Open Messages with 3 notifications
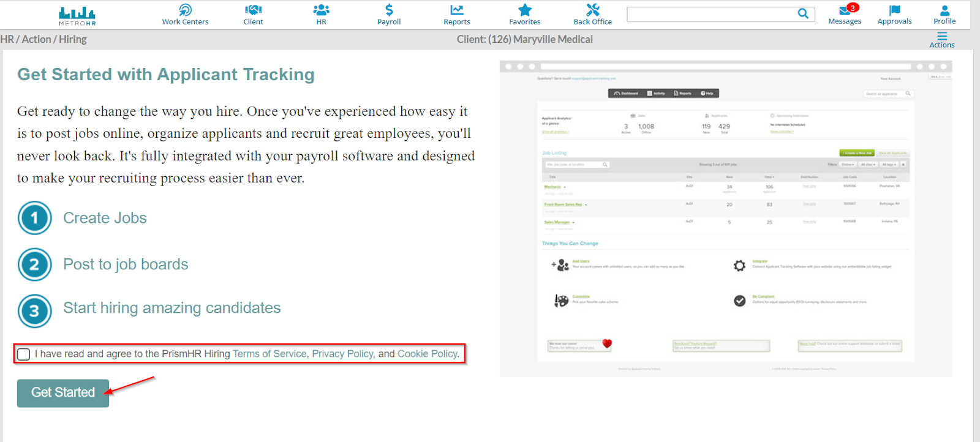Viewport: 980px width, 442px height. click(845, 15)
